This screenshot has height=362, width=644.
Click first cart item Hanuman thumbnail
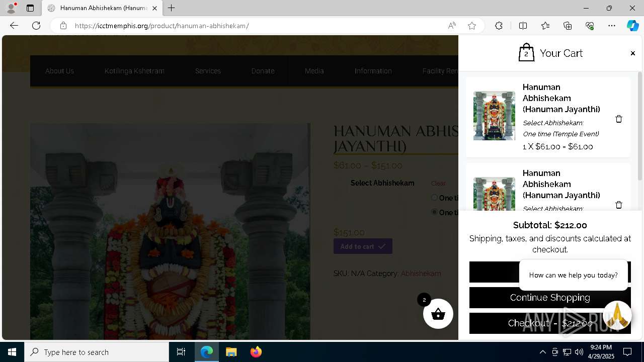(494, 116)
